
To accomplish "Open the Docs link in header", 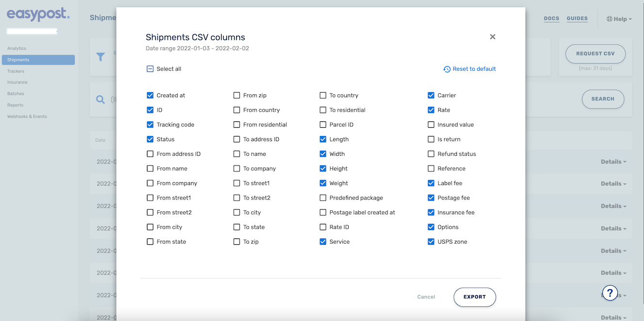I will click(x=551, y=18).
